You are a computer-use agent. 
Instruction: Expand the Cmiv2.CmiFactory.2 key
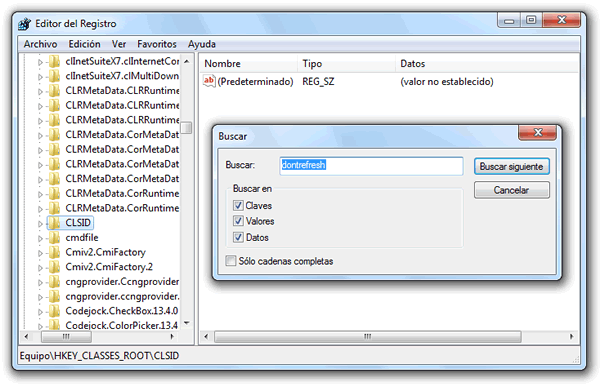click(x=40, y=268)
